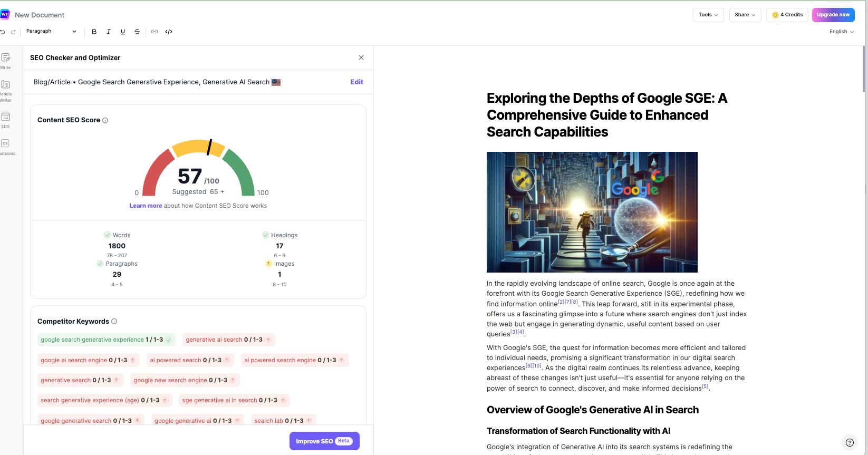Open the Paragraph style dropdown

(x=51, y=31)
